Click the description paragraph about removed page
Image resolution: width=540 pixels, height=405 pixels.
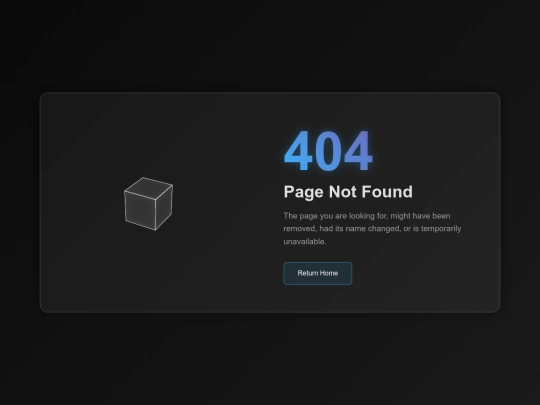(x=372, y=229)
